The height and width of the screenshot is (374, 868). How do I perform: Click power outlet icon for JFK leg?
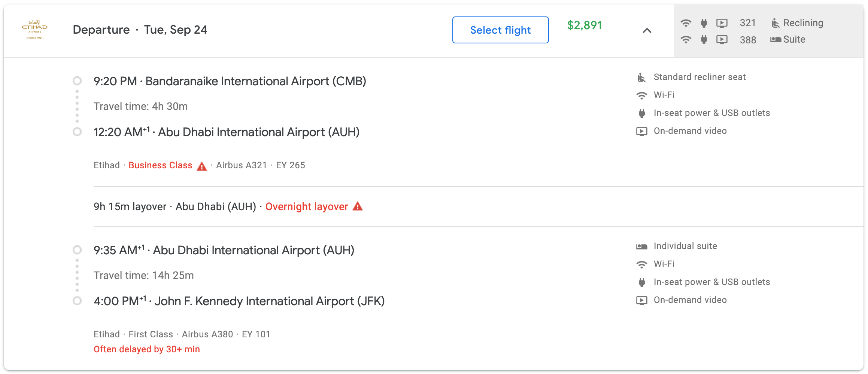pos(641,282)
